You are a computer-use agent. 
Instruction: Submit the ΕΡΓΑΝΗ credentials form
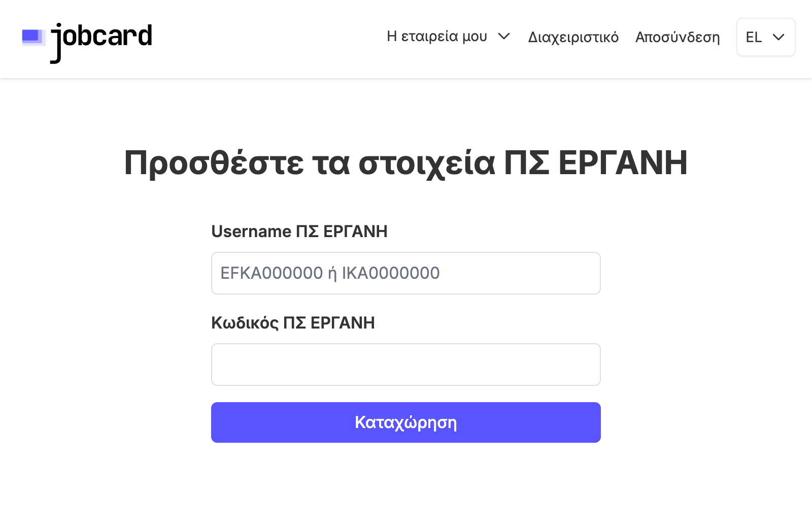(x=405, y=422)
